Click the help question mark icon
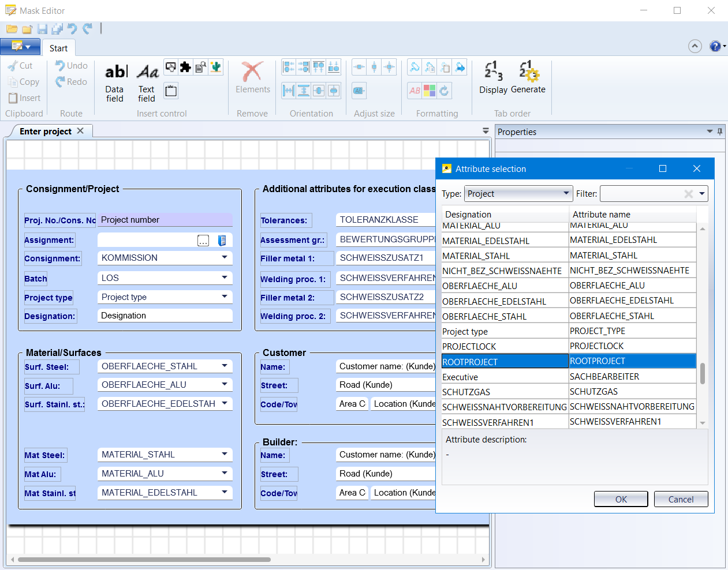The height and width of the screenshot is (570, 728). point(715,46)
